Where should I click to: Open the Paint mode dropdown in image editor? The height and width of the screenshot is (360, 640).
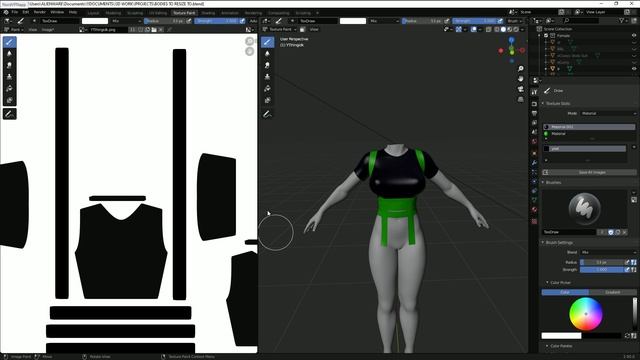point(13,29)
